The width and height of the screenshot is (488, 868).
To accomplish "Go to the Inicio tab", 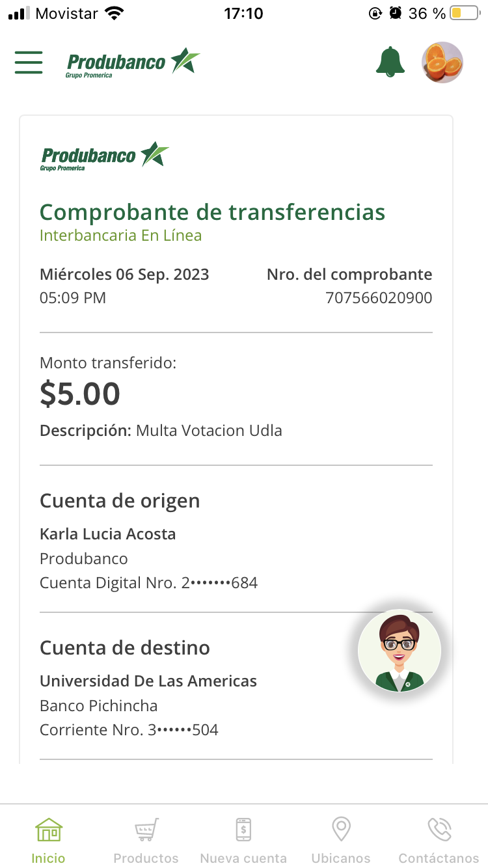I will pos(49,858).
